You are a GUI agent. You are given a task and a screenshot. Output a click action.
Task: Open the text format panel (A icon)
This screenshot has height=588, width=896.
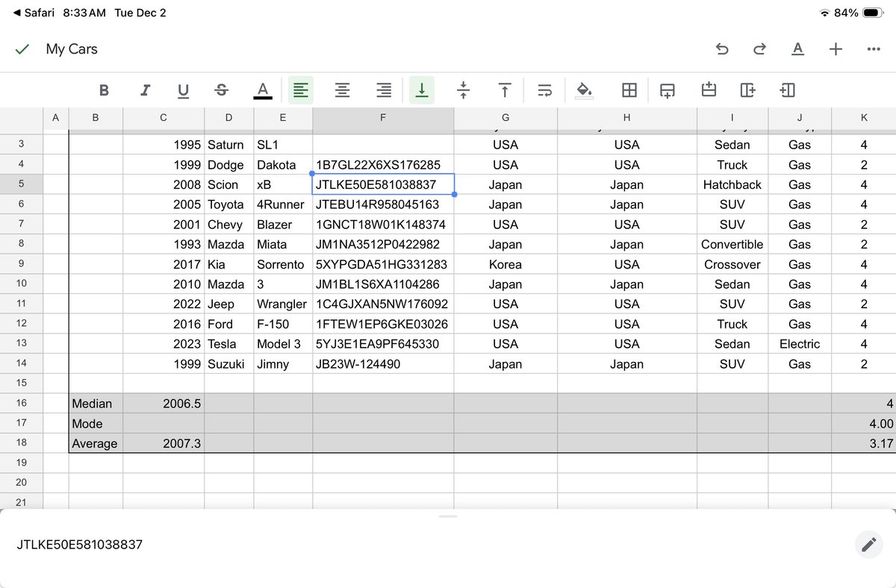pyautogui.click(x=797, y=49)
